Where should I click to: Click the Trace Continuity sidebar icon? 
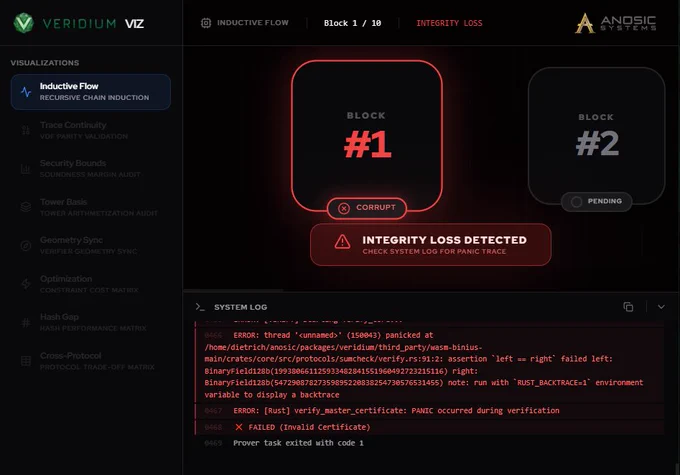point(26,130)
